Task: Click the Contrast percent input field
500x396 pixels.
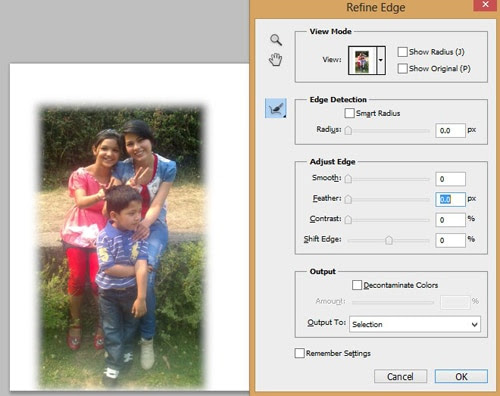Action: click(x=450, y=220)
